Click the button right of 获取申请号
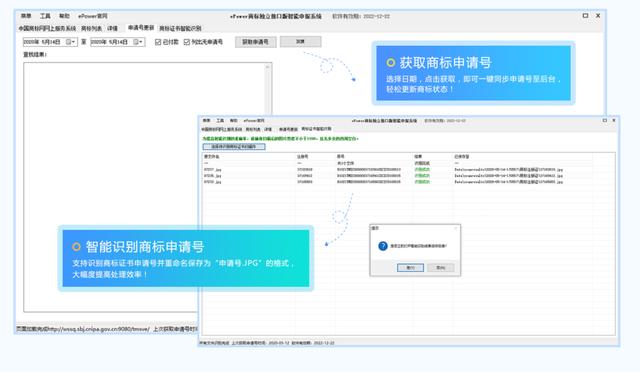The height and width of the screenshot is (372, 640). point(300,42)
